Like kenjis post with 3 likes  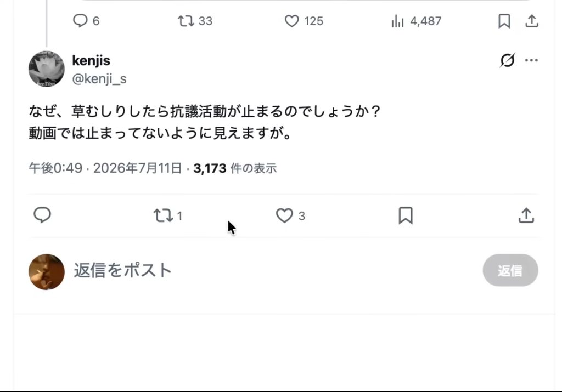coord(290,215)
